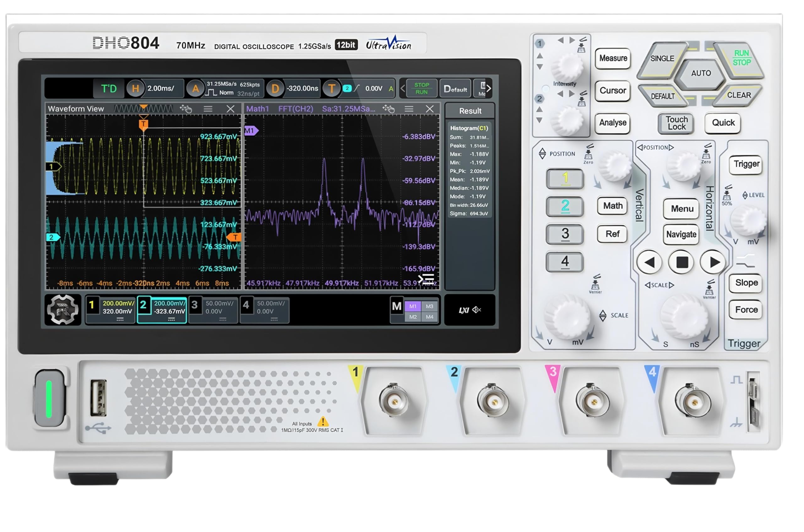
Task: Expand toolbar with right chevron
Action: (x=488, y=89)
